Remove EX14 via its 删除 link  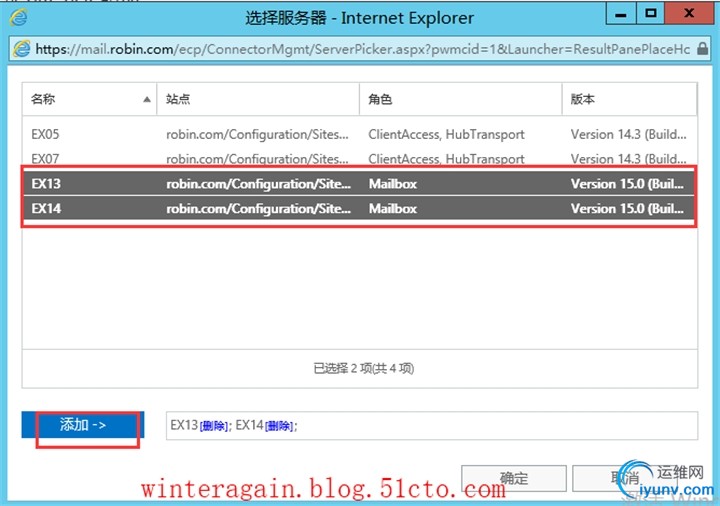pyautogui.click(x=279, y=426)
